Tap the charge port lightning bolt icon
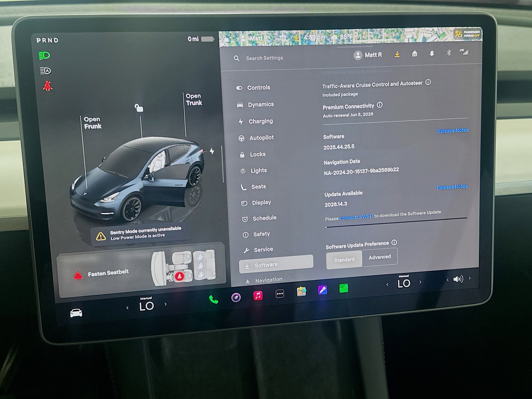This screenshot has width=532, height=399. click(x=212, y=151)
